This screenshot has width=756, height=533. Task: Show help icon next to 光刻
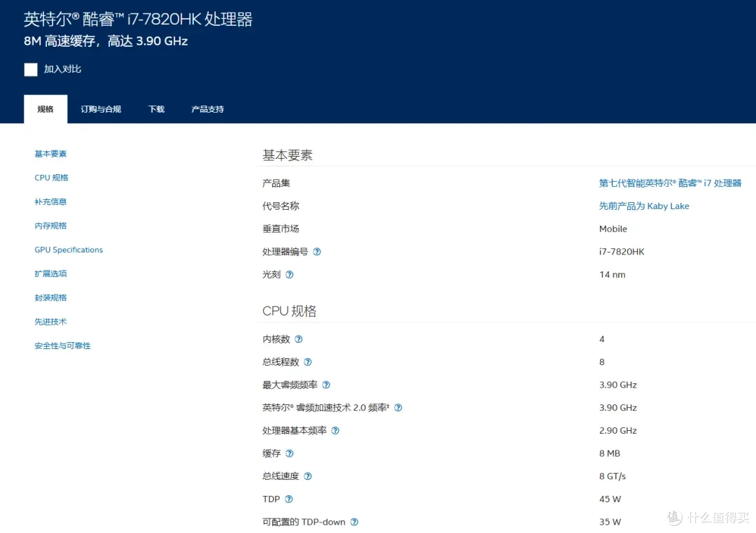pos(289,275)
